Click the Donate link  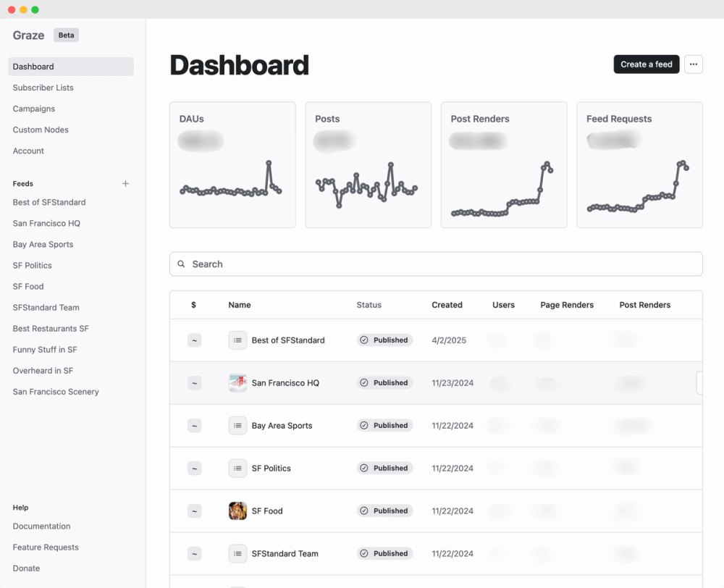point(26,568)
